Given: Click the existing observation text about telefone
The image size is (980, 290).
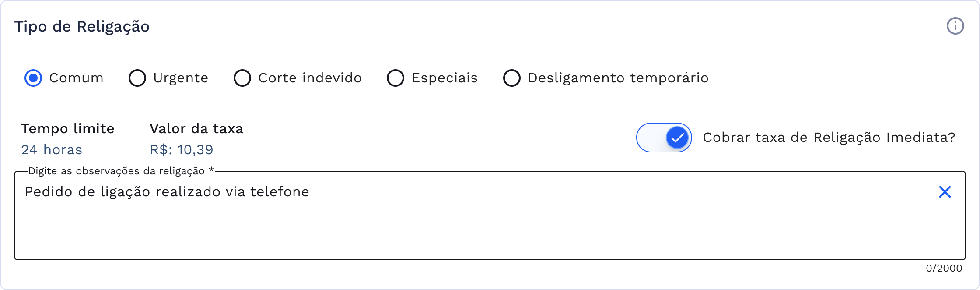Looking at the screenshot, I should (166, 191).
